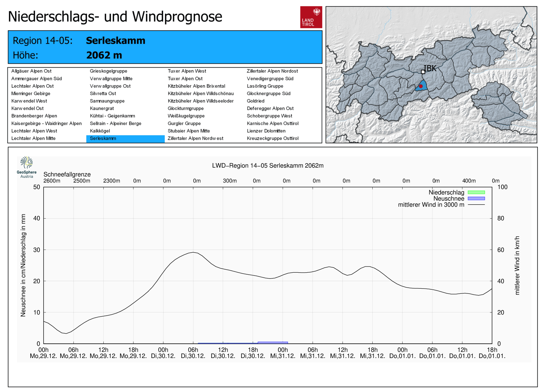This screenshot has width=544, height=392.
Task: Open Kreuzeckgruppe Osttirol
Action: [x=273, y=138]
